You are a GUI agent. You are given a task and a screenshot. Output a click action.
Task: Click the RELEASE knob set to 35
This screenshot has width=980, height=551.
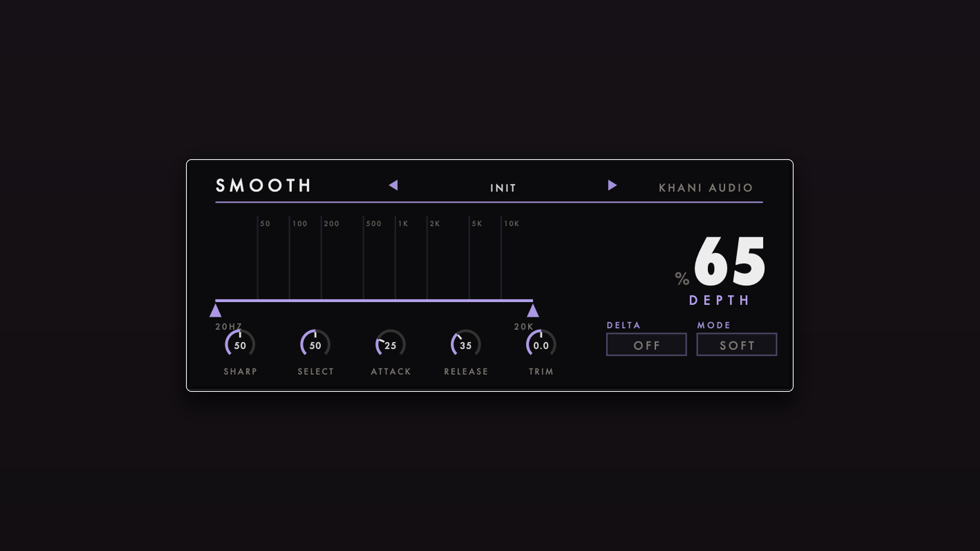(x=465, y=344)
